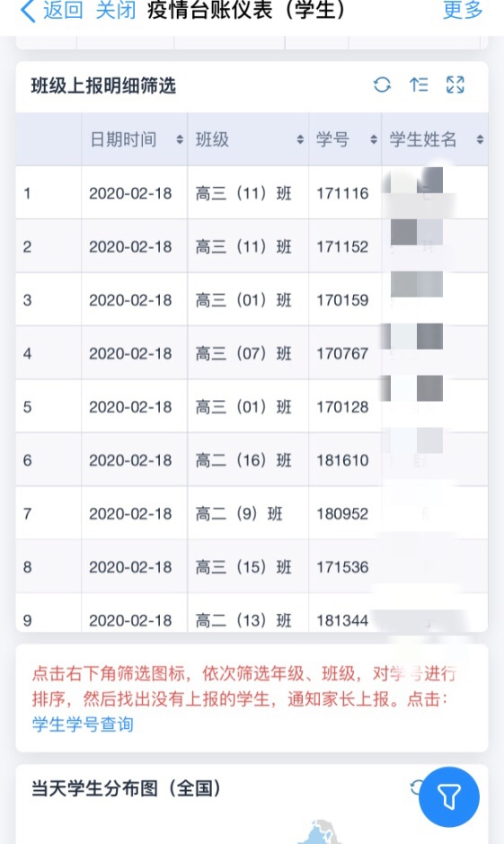Screen dimensions: 504x844
Task: Tap 返回 to go back
Action: pyautogui.click(x=63, y=10)
